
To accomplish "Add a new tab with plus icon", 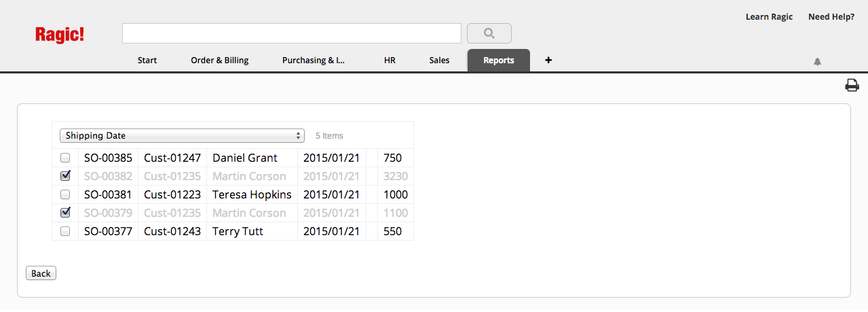I will pos(548,60).
